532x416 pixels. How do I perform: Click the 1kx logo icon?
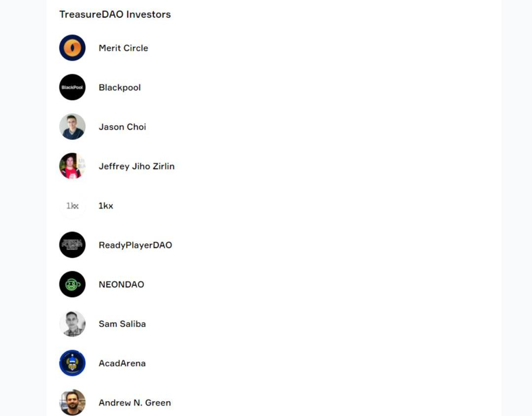coord(72,205)
